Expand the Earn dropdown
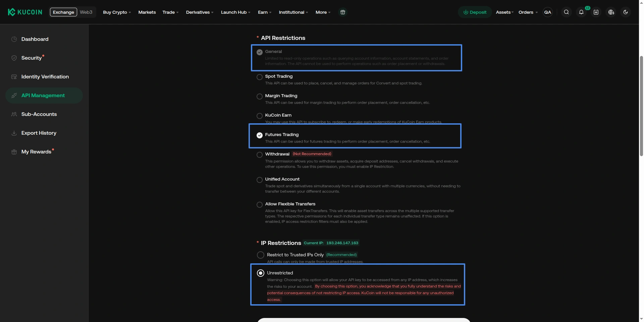The height and width of the screenshot is (322, 644). (x=265, y=12)
